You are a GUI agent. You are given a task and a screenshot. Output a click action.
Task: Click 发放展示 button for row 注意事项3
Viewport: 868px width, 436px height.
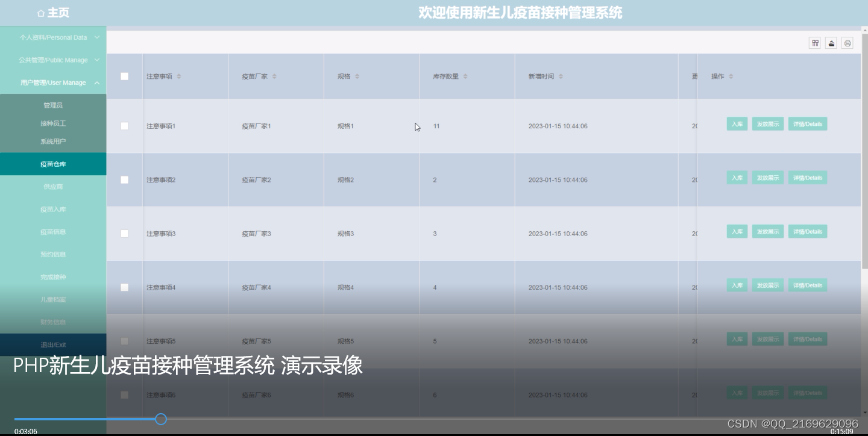(768, 231)
